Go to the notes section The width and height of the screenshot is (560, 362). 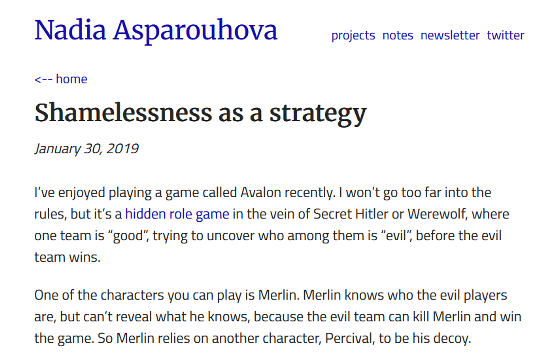[398, 35]
